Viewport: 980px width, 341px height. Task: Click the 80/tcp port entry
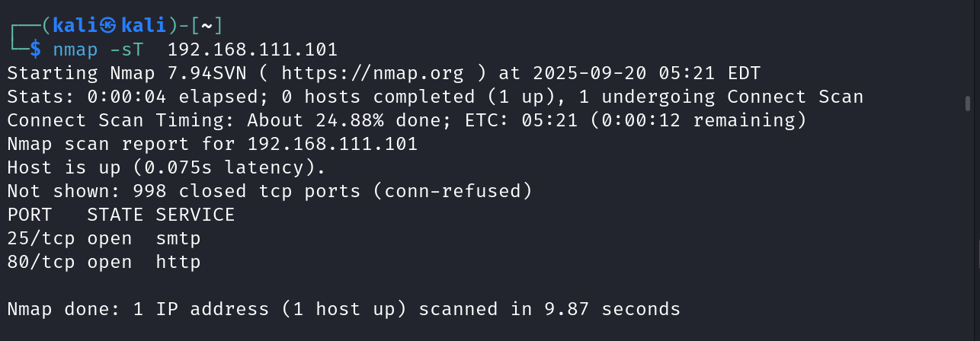(41, 262)
